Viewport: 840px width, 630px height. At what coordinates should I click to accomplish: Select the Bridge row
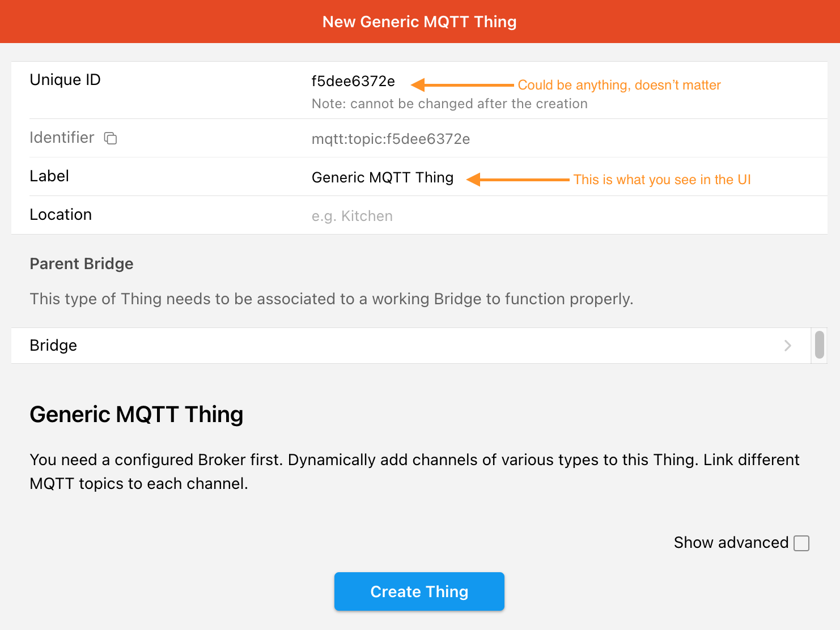point(411,346)
